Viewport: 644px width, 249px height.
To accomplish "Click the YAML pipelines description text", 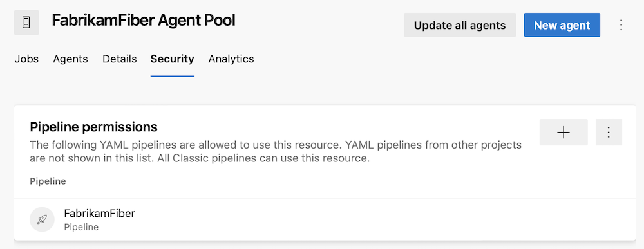I will pyautogui.click(x=276, y=151).
